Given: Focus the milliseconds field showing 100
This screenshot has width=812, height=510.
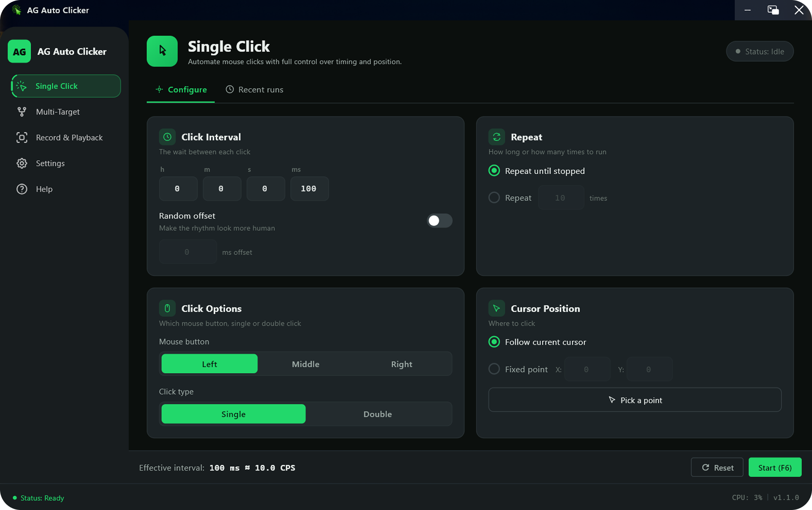Looking at the screenshot, I should [310, 188].
